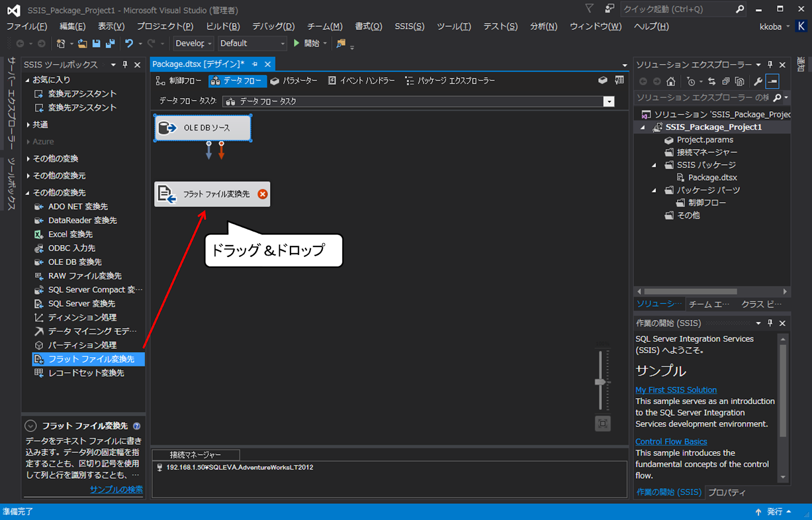The height and width of the screenshot is (520, 812).
Task: Collapse the description pane circle arrow
Action: (x=31, y=426)
